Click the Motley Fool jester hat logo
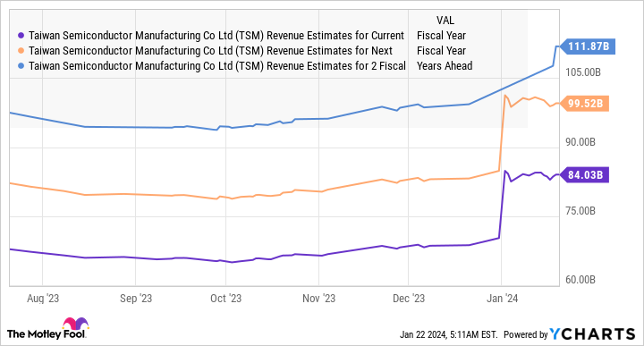The height and width of the screenshot is (346, 644). point(75,324)
